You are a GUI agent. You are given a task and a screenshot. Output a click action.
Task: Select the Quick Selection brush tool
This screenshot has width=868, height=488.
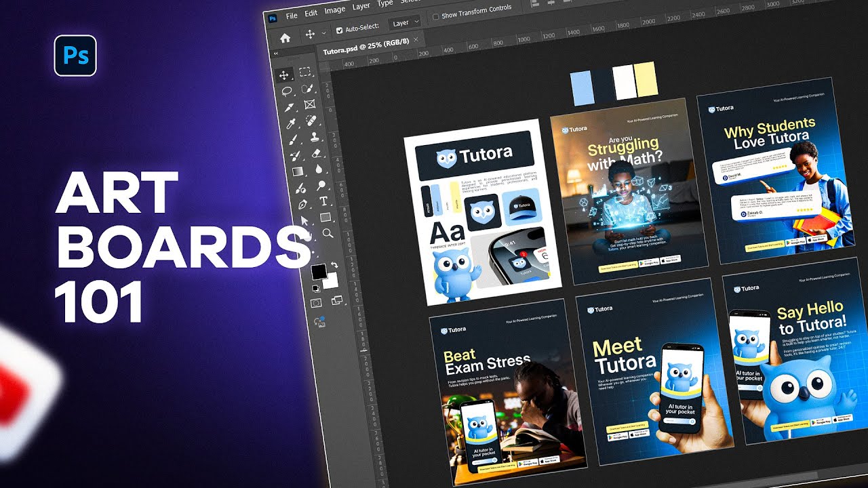[307, 88]
